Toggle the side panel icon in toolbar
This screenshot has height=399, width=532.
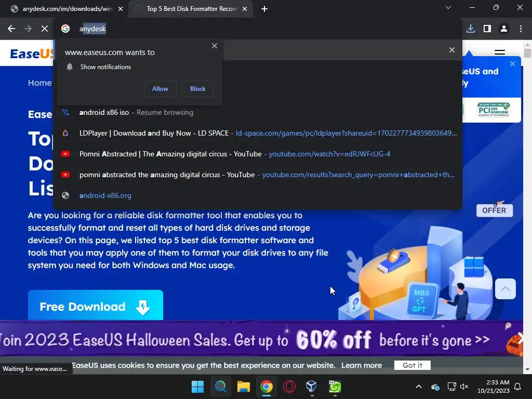(487, 29)
